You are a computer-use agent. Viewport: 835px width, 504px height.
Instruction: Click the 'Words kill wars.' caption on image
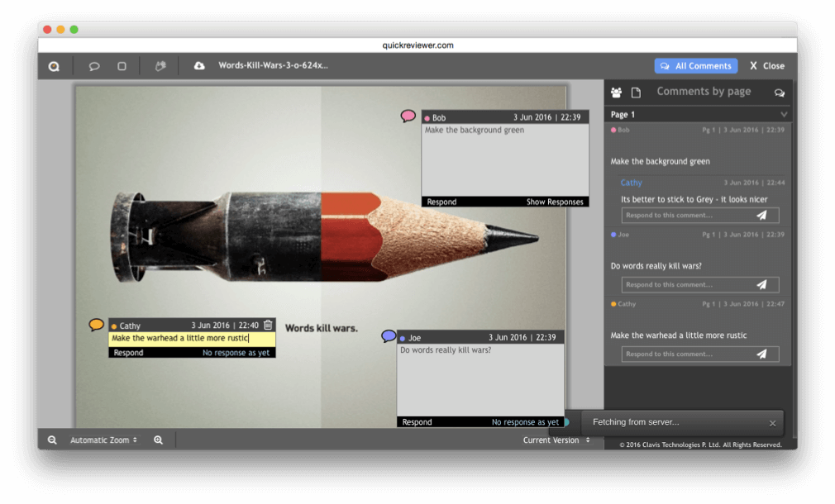pos(321,328)
